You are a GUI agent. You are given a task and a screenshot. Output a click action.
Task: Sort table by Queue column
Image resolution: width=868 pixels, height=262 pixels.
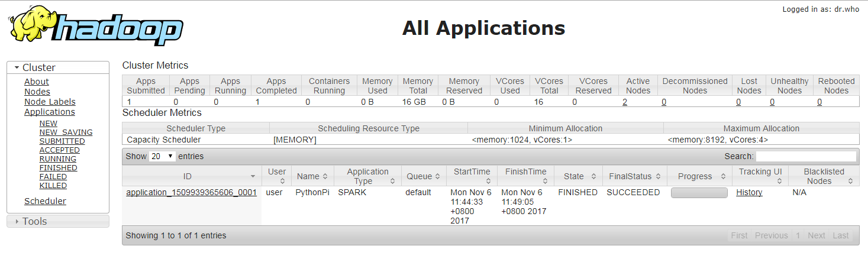tap(424, 176)
